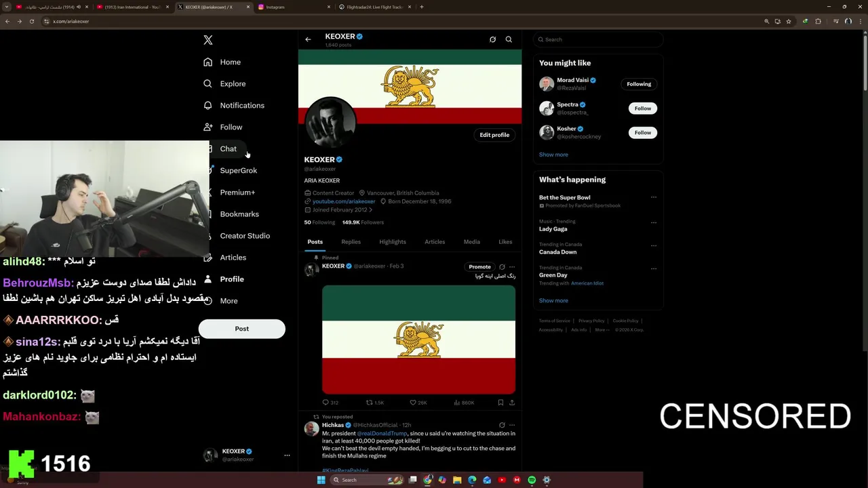Bookmark the pinned post
The height and width of the screenshot is (488, 868).
pyautogui.click(x=500, y=403)
